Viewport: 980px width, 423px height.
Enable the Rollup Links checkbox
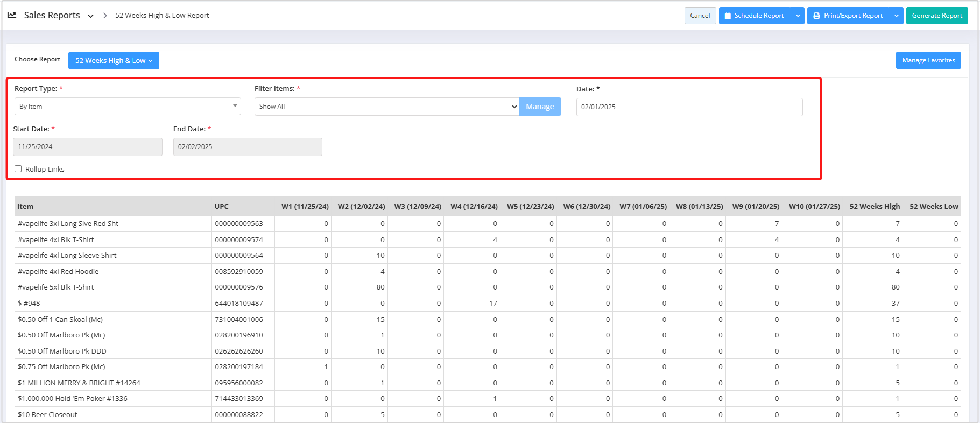(x=18, y=169)
